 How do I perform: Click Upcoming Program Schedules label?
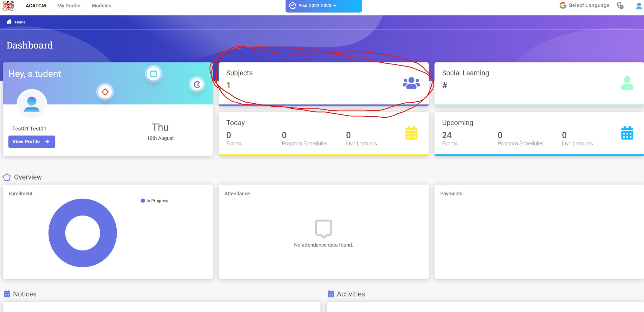tap(520, 144)
